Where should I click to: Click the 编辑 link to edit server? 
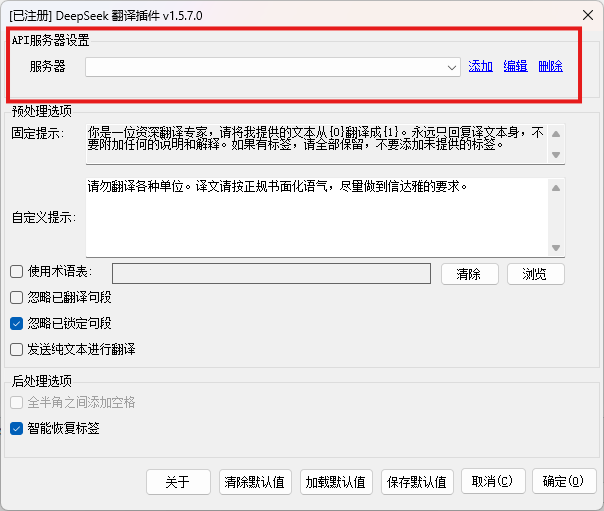(515, 67)
